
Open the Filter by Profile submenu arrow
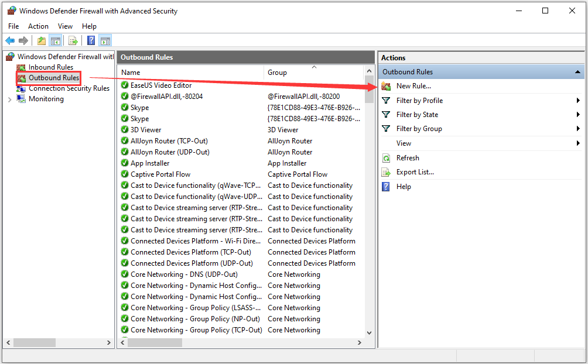[578, 101]
